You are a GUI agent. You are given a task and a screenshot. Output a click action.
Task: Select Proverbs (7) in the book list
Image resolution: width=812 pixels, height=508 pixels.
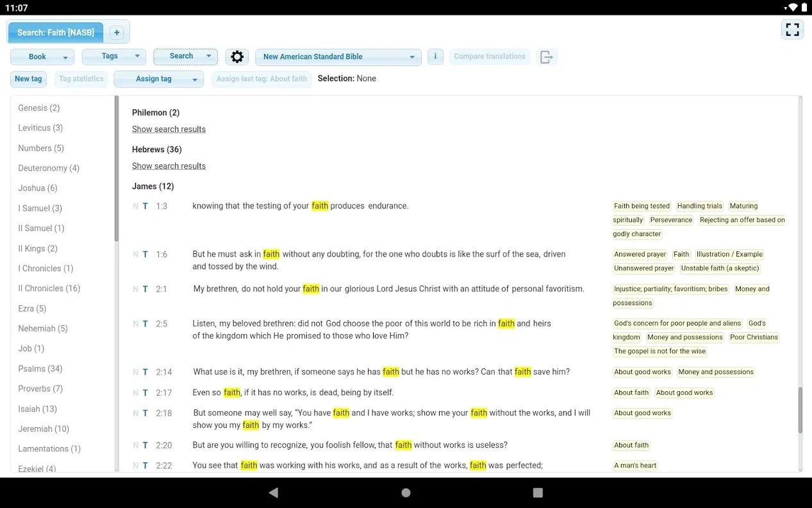tap(40, 389)
